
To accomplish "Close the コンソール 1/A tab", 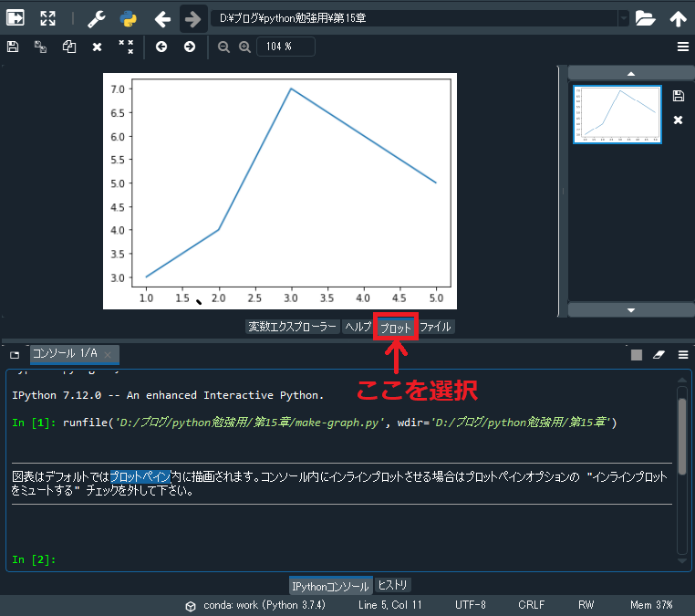I will coord(108,354).
